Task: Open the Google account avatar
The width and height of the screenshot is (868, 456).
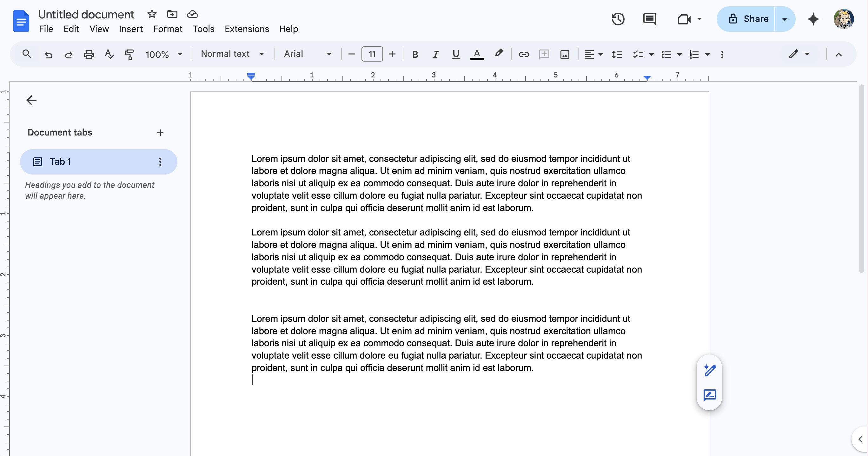Action: tap(844, 19)
